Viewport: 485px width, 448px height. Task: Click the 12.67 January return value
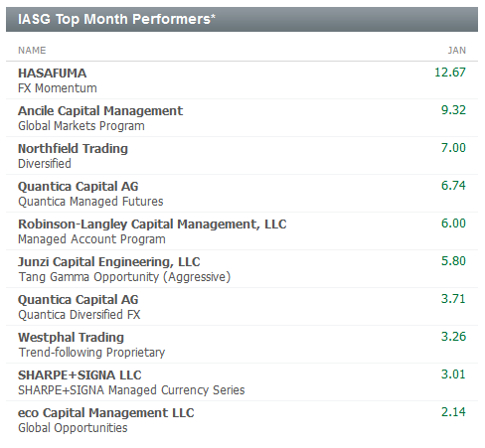point(450,73)
